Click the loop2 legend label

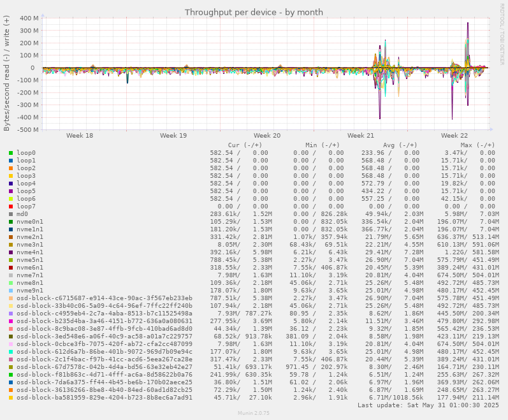coord(26,168)
